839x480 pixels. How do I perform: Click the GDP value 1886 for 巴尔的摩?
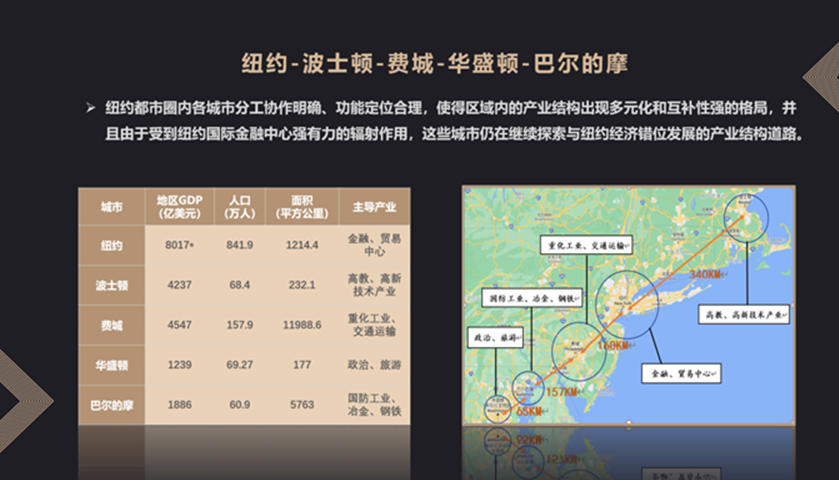coord(179,405)
